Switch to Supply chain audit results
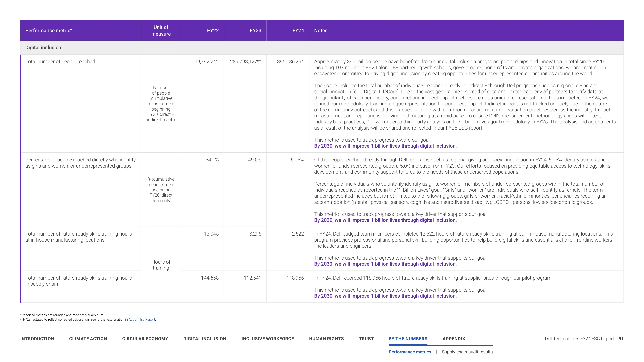 pos(467,352)
